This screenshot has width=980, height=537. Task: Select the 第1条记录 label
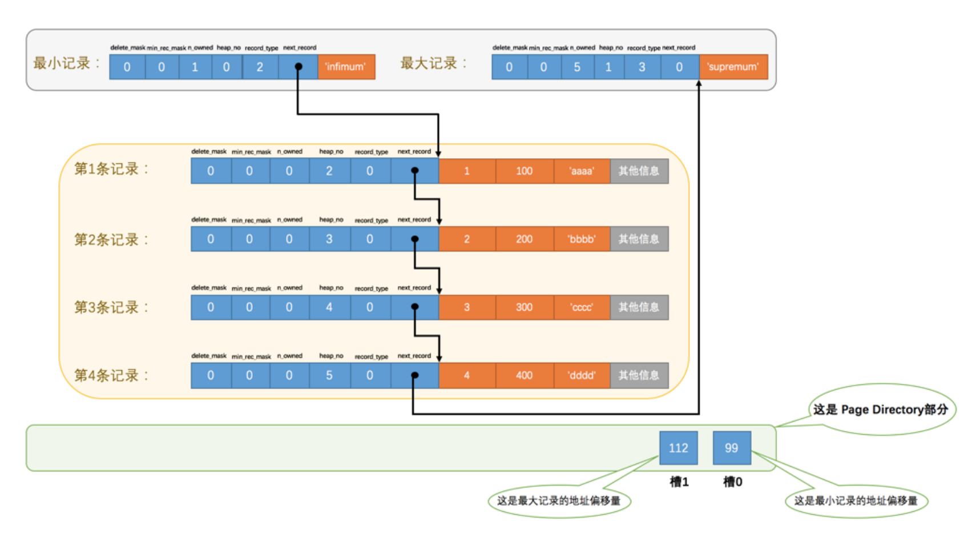111,169
